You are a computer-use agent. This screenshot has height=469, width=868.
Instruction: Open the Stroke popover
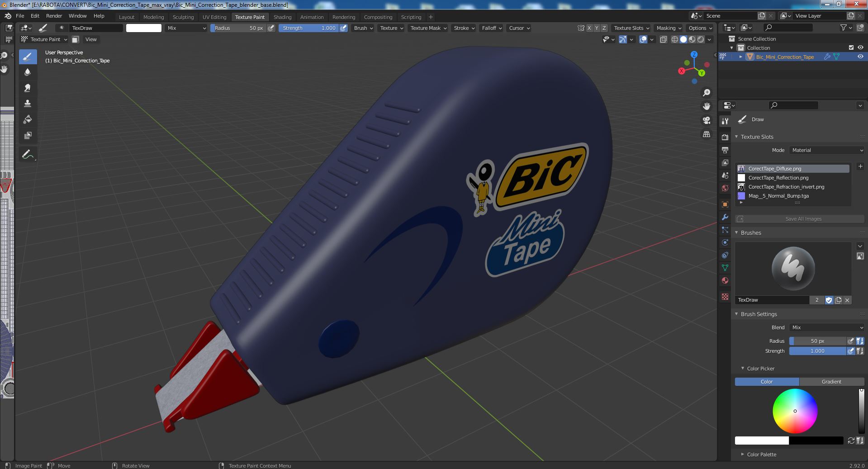(x=464, y=28)
